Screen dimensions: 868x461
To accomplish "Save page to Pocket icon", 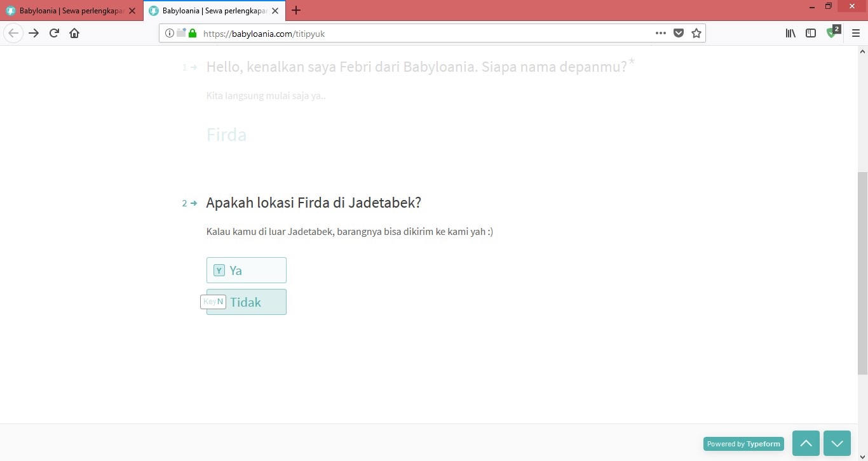I will [x=679, y=33].
